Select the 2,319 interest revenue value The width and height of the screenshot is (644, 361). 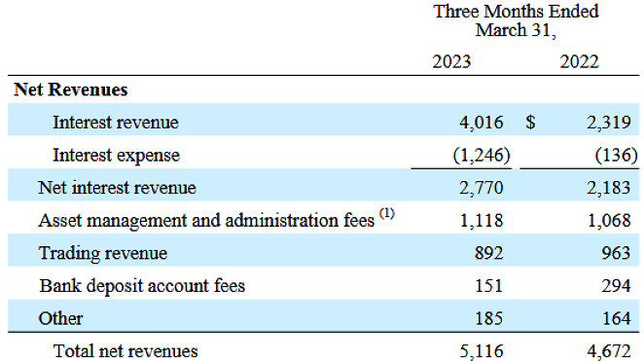(609, 123)
